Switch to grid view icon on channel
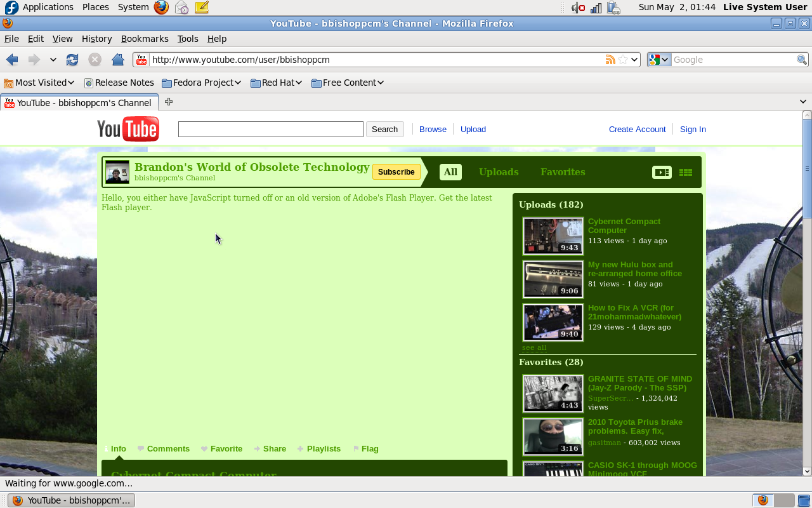The height and width of the screenshot is (508, 812). [x=686, y=172]
